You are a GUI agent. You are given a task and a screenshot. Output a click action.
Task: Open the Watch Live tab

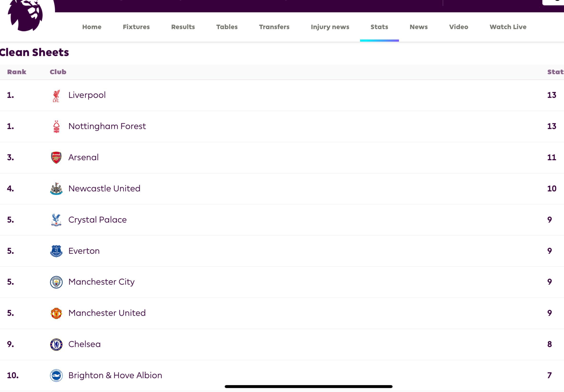pyautogui.click(x=508, y=27)
